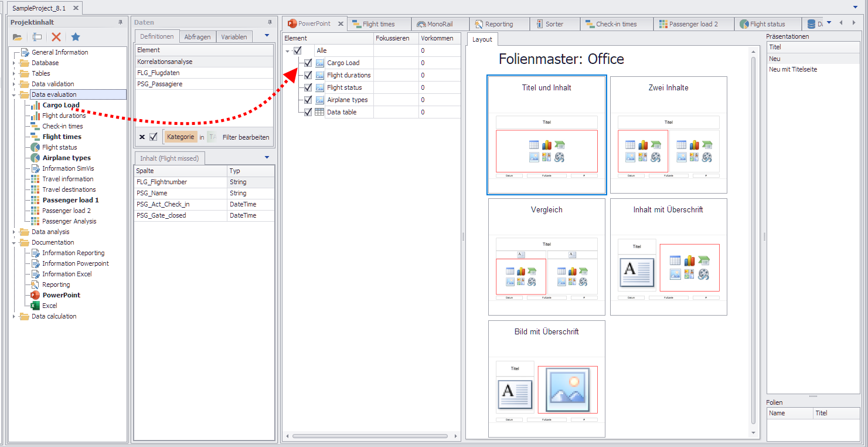The width and height of the screenshot is (868, 447).
Task: Close the PowerPoint document tab
Action: pos(341,24)
